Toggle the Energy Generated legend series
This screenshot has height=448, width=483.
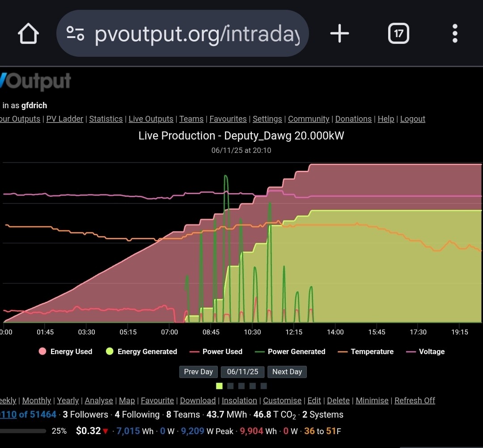click(x=141, y=351)
